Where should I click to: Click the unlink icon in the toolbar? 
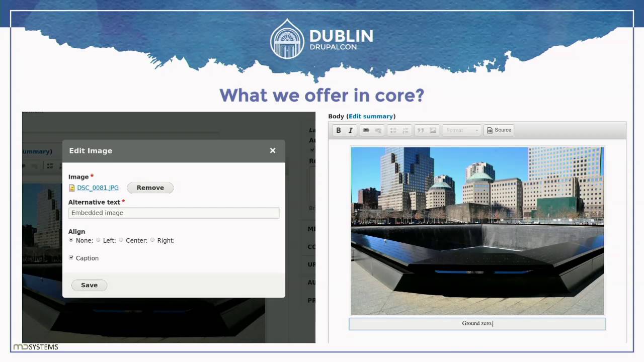(378, 130)
